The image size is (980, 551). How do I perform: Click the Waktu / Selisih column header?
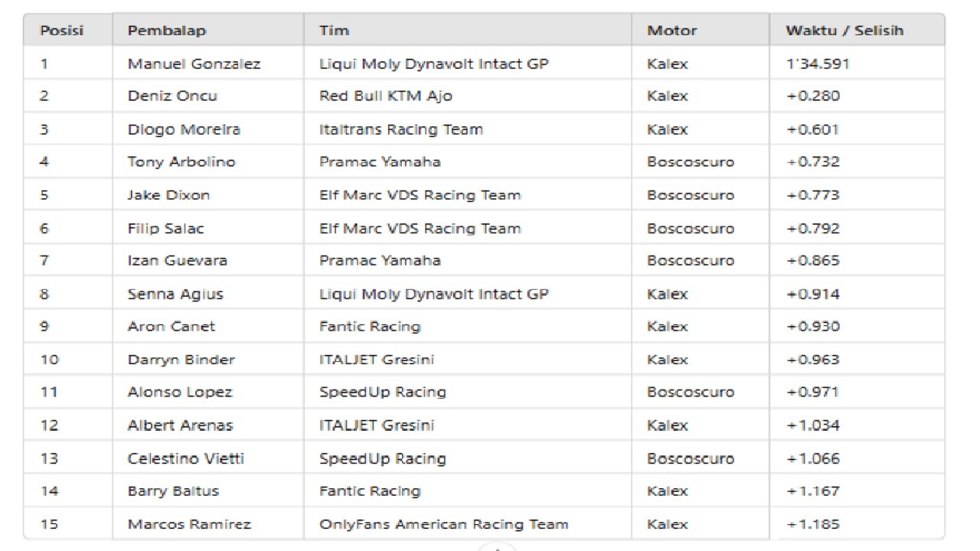tap(844, 31)
